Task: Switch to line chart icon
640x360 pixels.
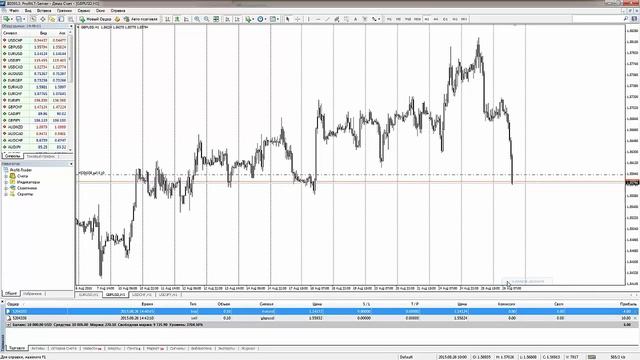Action: (187, 19)
